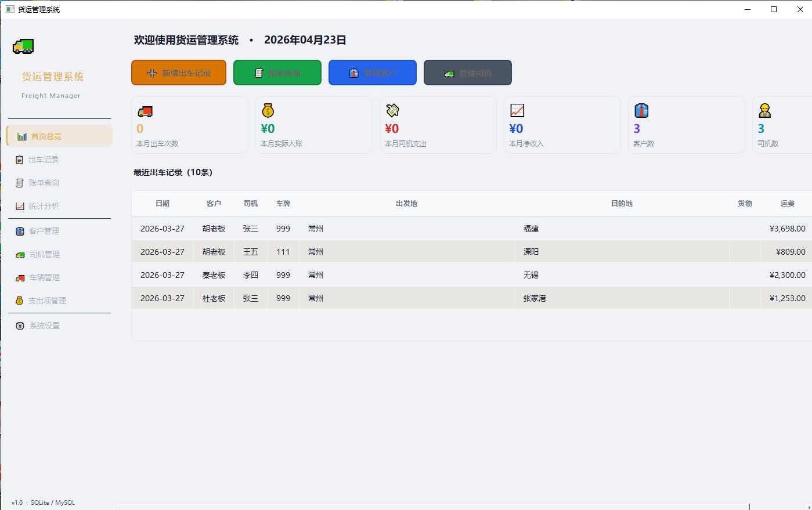Image resolution: width=812 pixels, height=510 pixels.
Task: Click the clipboard icon beside 出车记录 in sidebar
Action: click(x=20, y=160)
